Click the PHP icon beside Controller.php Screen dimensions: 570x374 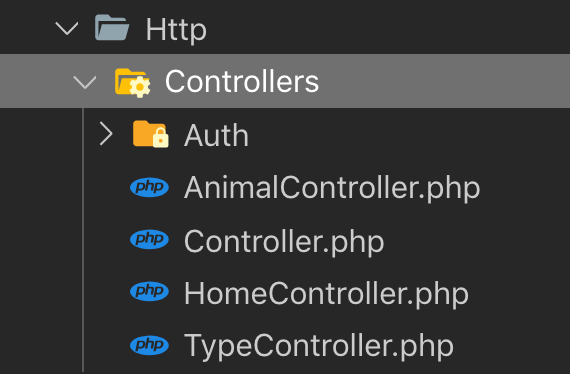(x=149, y=239)
